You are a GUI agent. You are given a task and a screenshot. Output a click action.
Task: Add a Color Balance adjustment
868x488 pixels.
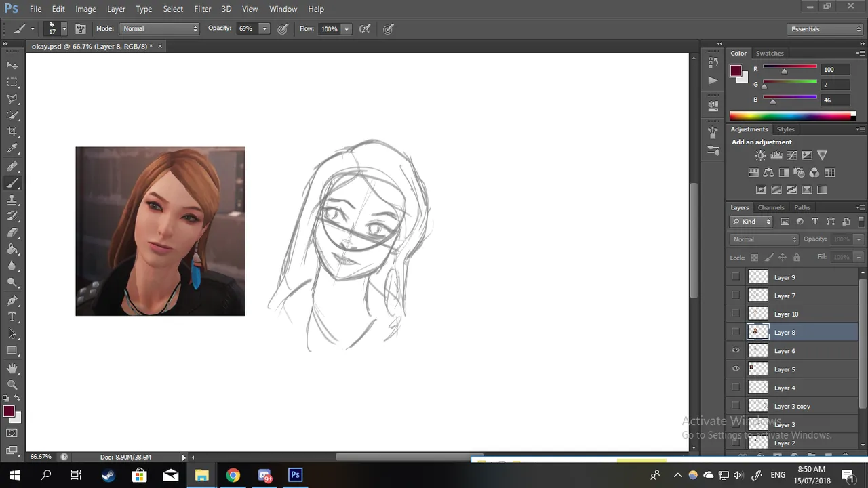pos(768,173)
